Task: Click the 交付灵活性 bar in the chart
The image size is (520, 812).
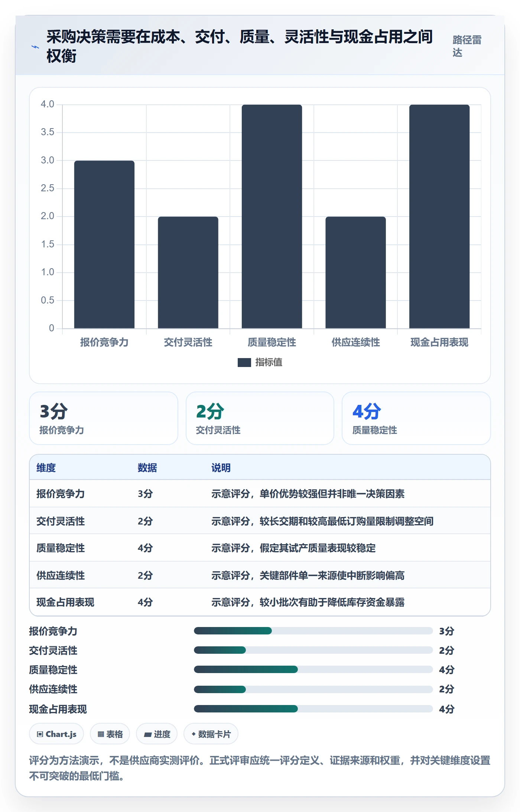Action: [188, 272]
